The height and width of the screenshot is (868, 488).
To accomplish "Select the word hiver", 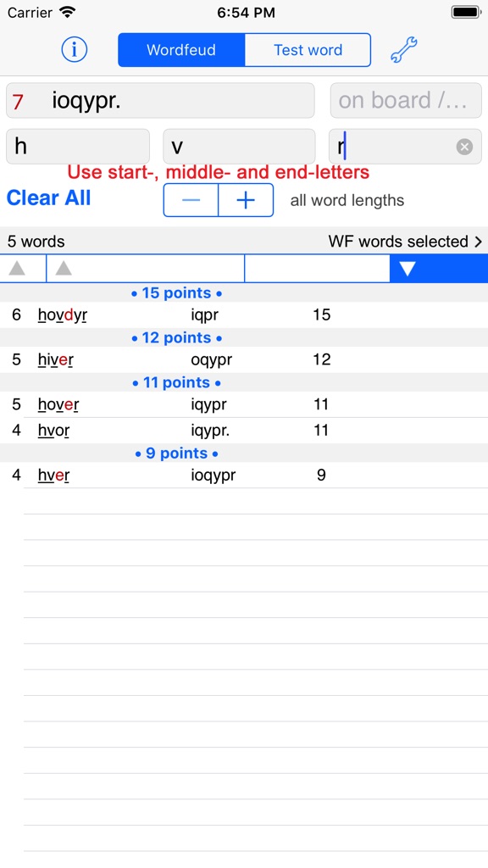I will [x=54, y=359].
